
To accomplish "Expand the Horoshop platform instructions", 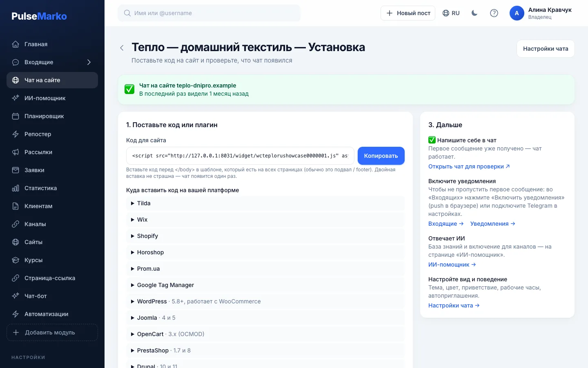I will coord(265,252).
